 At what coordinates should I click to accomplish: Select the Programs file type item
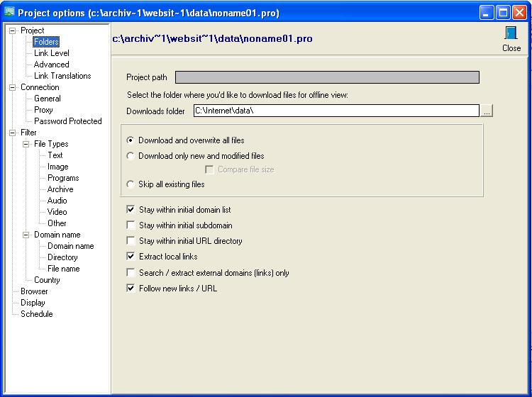click(x=63, y=178)
